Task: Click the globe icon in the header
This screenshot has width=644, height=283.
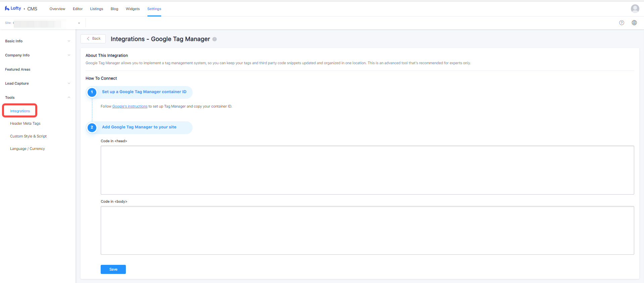Action: click(634, 23)
